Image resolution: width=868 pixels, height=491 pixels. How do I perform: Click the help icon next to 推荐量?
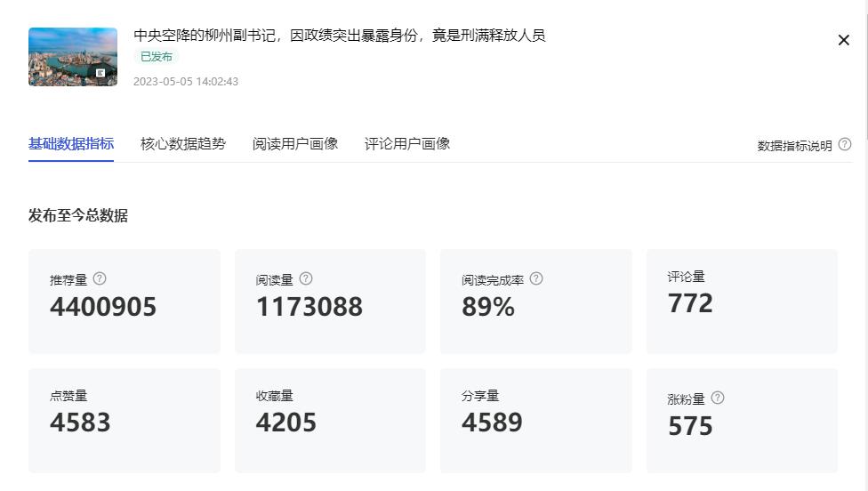coord(100,278)
